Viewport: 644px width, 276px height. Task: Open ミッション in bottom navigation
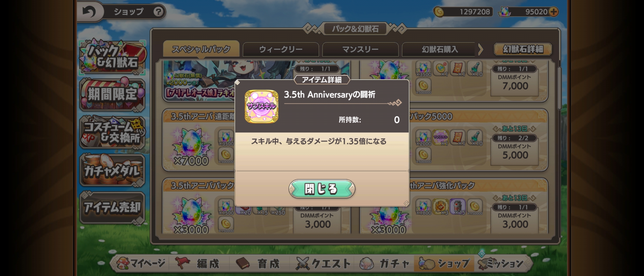click(x=501, y=263)
